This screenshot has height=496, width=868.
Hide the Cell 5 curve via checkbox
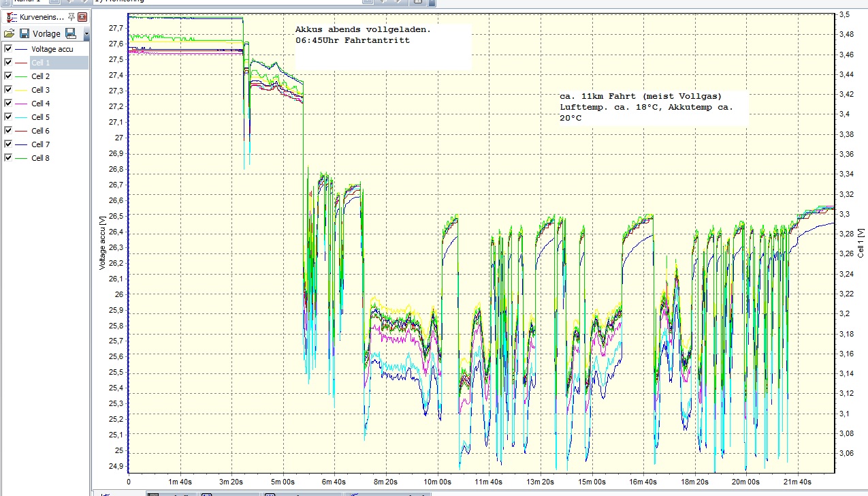click(x=8, y=117)
